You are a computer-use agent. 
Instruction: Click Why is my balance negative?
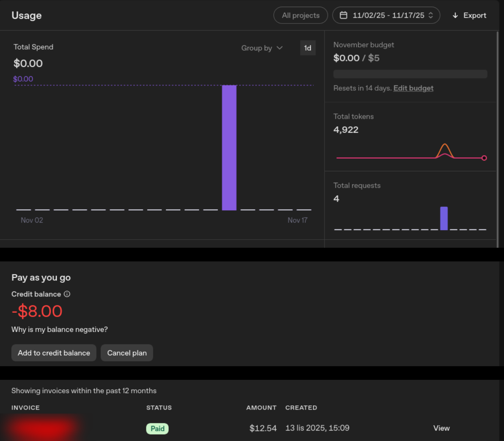[59, 329]
